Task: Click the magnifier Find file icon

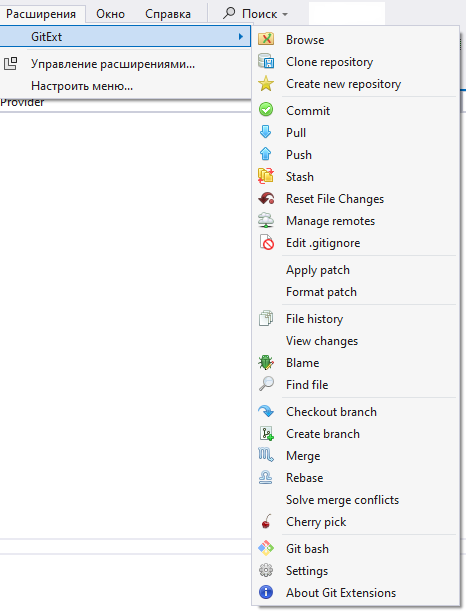Action: tap(266, 384)
